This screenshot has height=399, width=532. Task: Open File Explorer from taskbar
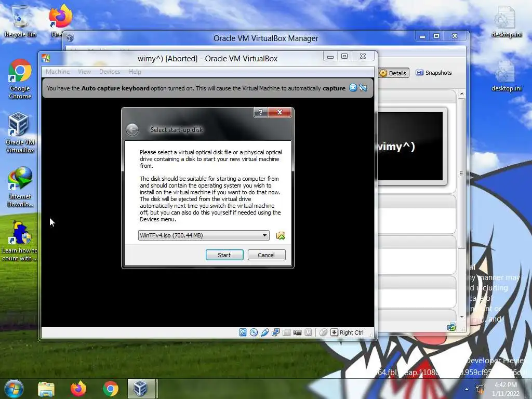46,389
